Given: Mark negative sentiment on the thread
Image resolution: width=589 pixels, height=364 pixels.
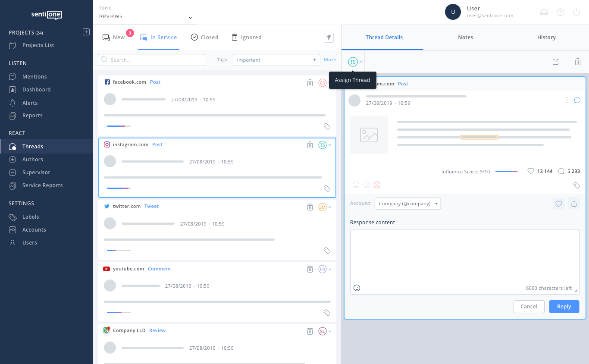Looking at the screenshot, I should pyautogui.click(x=377, y=185).
